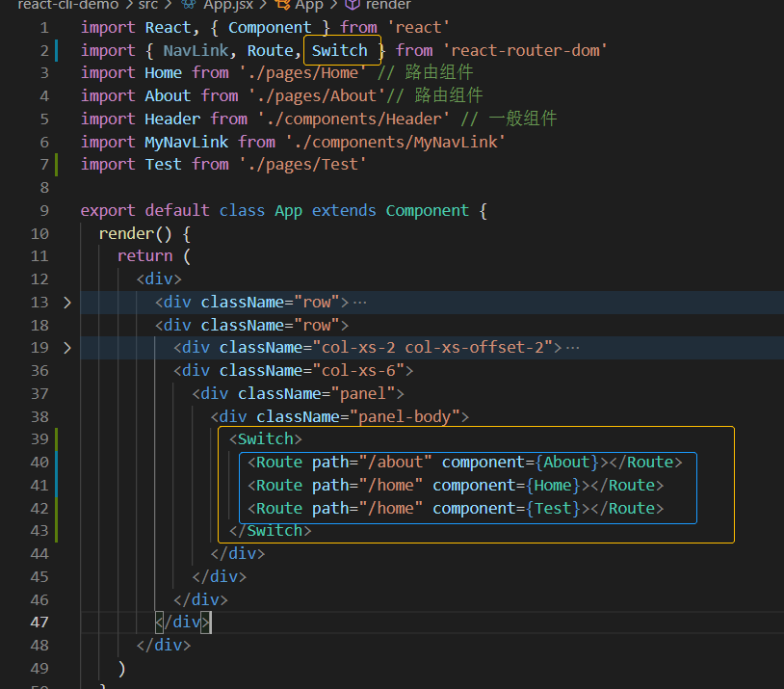Click './components/Header' import path
Image resolution: width=784 pixels, height=689 pixels.
tap(354, 119)
